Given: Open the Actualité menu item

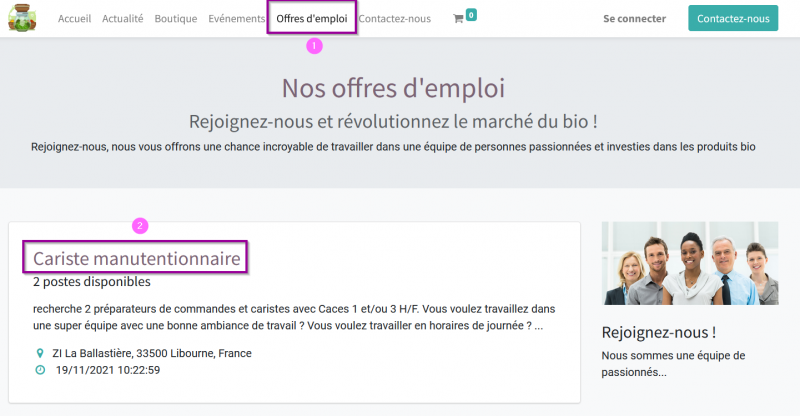Looking at the screenshot, I should tap(122, 19).
